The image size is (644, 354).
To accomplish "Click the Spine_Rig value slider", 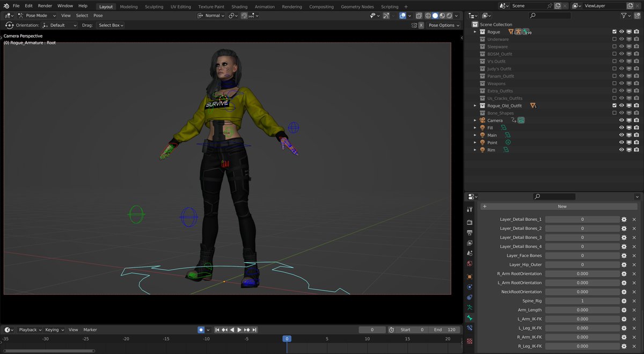I will click(583, 300).
